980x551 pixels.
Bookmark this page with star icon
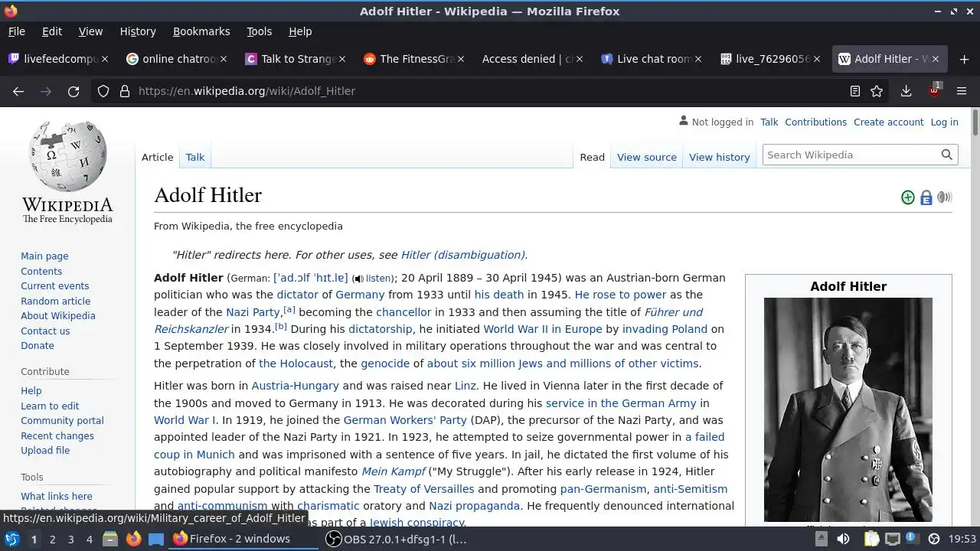[x=877, y=91]
